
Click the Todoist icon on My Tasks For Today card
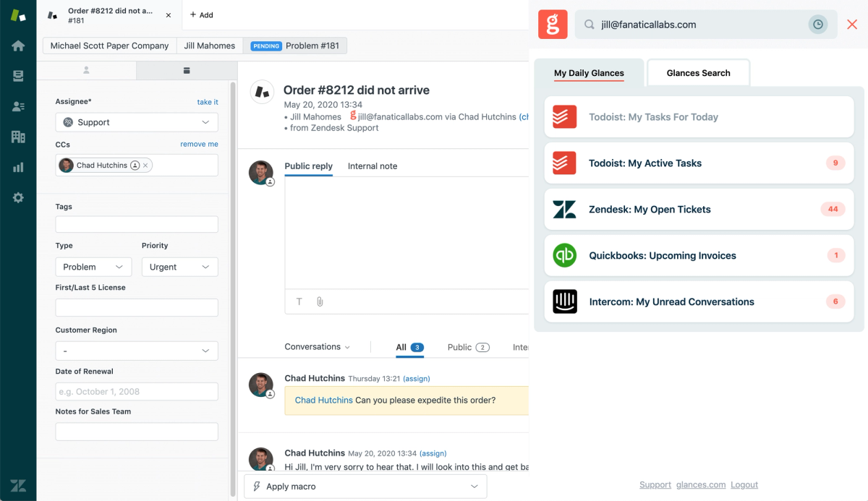coord(564,116)
